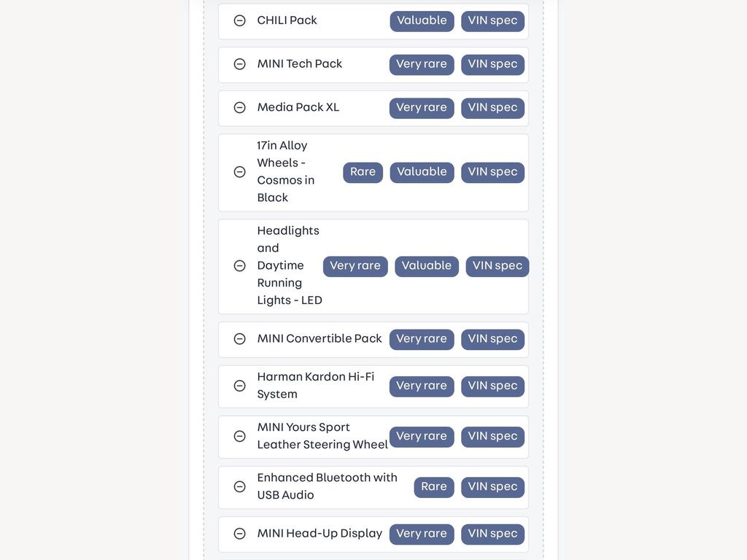Click the Valuable tag on CHILI Pack
This screenshot has height=560, width=747.
tap(422, 21)
